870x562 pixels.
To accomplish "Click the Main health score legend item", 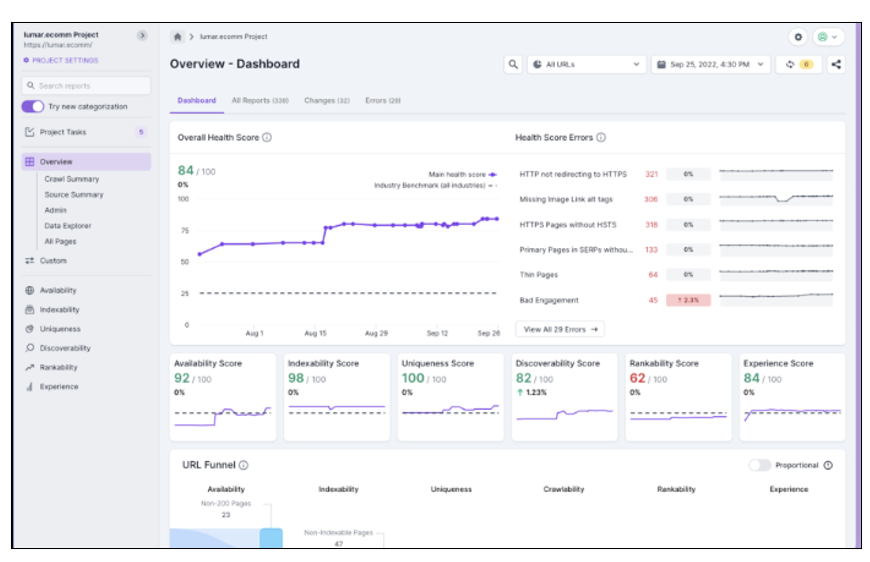I will 462,174.
